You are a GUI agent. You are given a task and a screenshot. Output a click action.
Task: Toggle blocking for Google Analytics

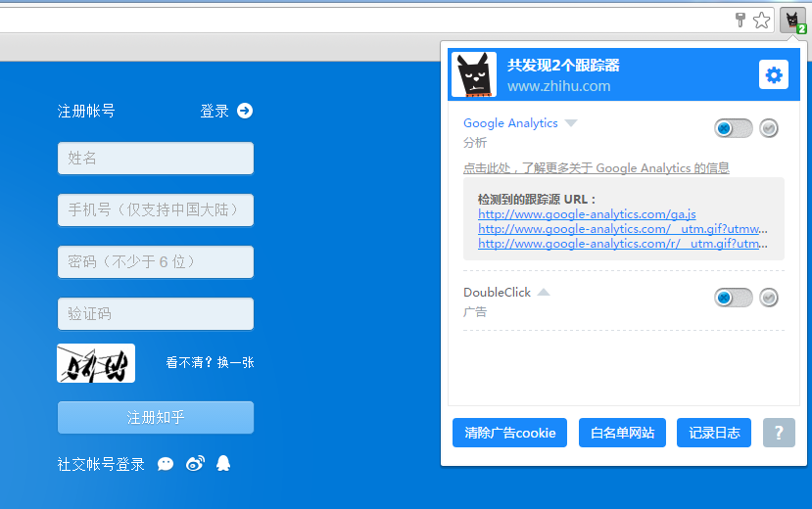pyautogui.click(x=734, y=128)
